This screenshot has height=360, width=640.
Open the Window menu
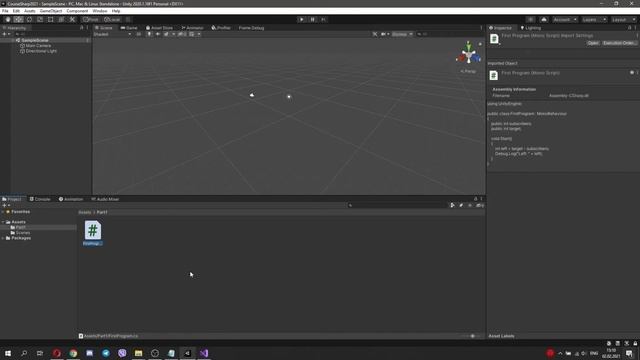(x=100, y=11)
